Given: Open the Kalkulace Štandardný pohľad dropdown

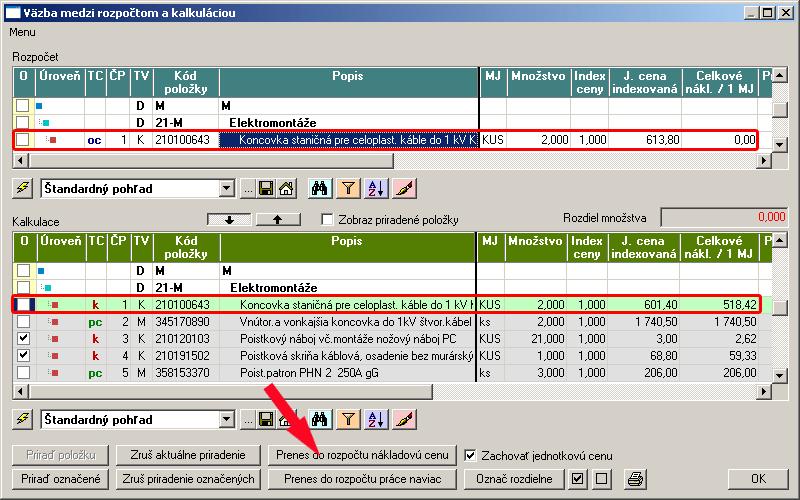Looking at the screenshot, I should [x=227, y=420].
